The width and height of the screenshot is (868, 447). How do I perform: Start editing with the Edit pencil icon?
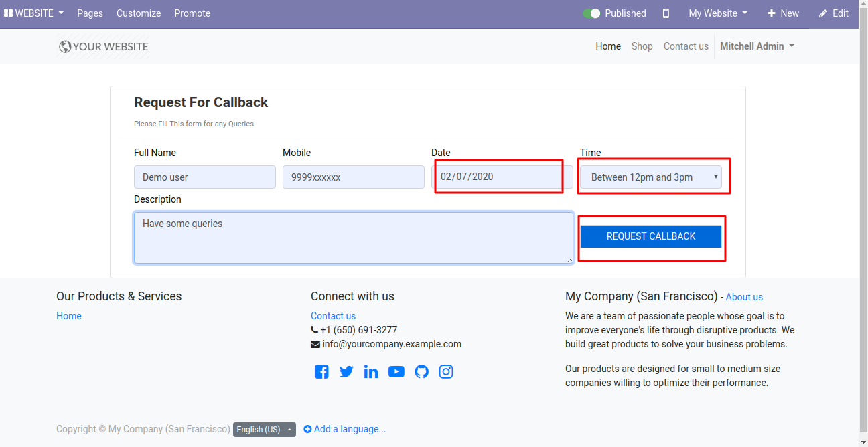(x=822, y=13)
